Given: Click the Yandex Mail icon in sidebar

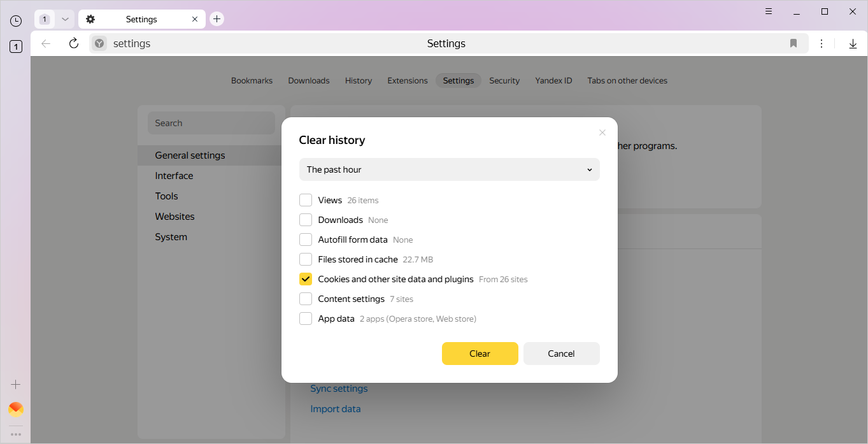Looking at the screenshot, I should pyautogui.click(x=16, y=409).
